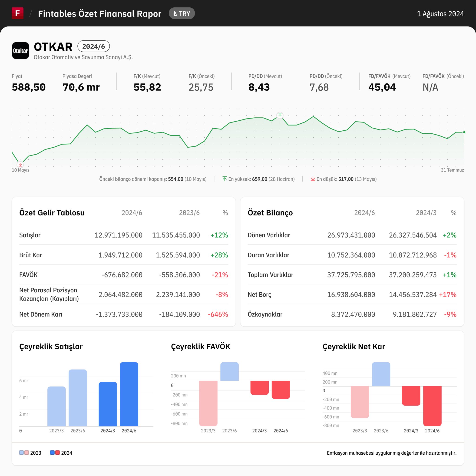Click the 2024/6 bar in Çeyreklik Satışlar
This screenshot has height=476, width=476.
coord(129,394)
